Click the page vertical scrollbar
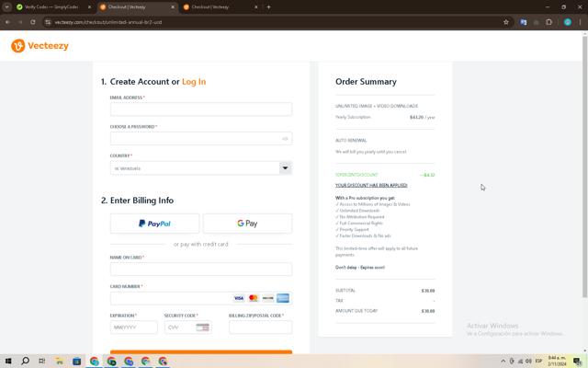Image resolution: width=588 pixels, height=368 pixels. coord(584,166)
